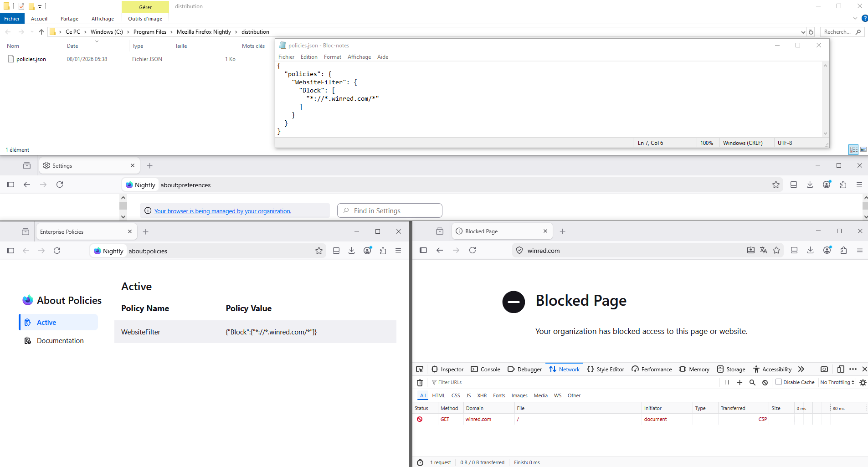Select Documentation in About Policies sidebar
Viewport: 868px width, 467px height.
click(x=60, y=341)
